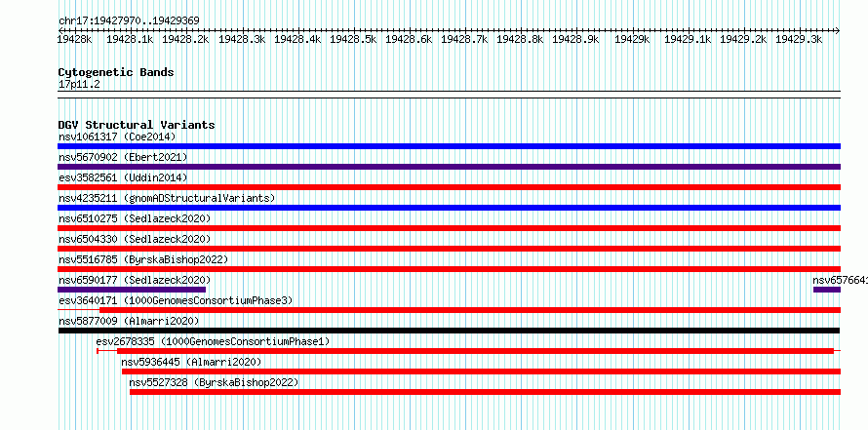Click the 17p11.2 band label
868x430 pixels.
coord(79,85)
